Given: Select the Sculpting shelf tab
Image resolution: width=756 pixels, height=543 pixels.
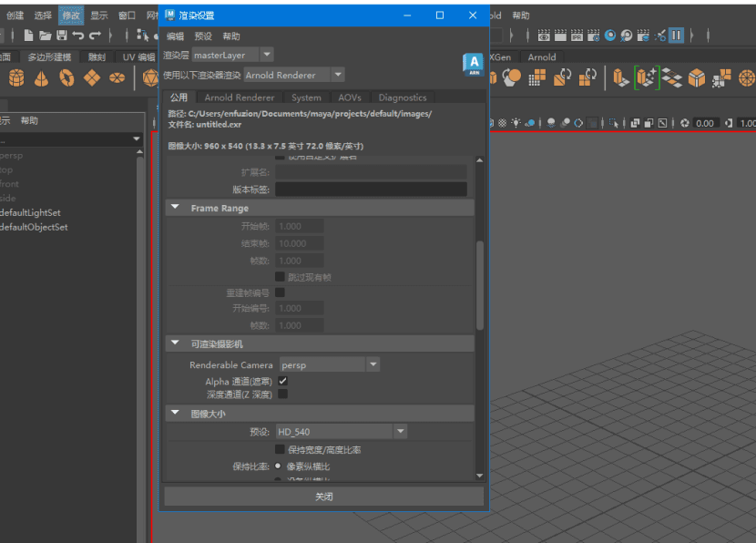Looking at the screenshot, I should tap(97, 56).
